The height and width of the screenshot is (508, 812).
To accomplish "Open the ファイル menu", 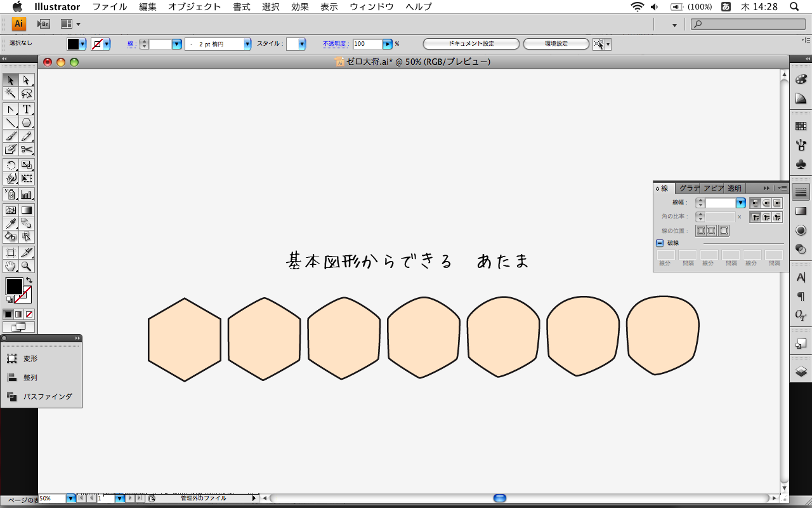I will pyautogui.click(x=109, y=7).
